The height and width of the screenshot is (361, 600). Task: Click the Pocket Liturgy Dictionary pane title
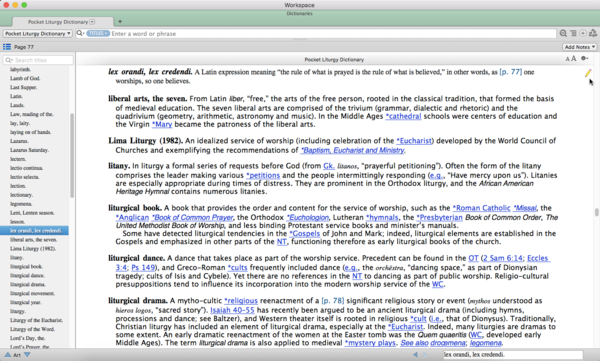(334, 59)
